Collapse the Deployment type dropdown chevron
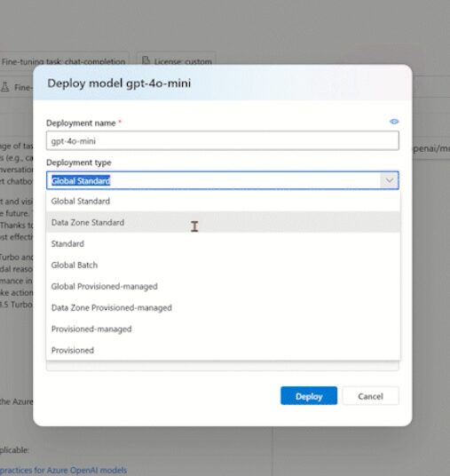 (390, 180)
